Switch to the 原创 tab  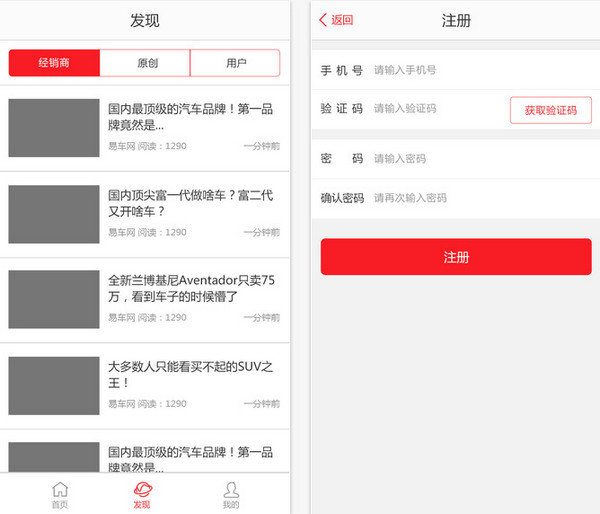point(145,63)
